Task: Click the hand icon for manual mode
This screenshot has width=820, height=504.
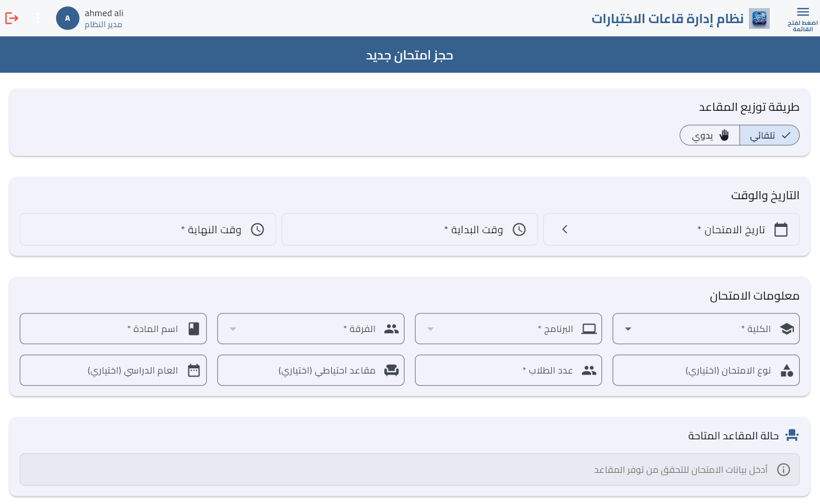Action: click(x=724, y=135)
